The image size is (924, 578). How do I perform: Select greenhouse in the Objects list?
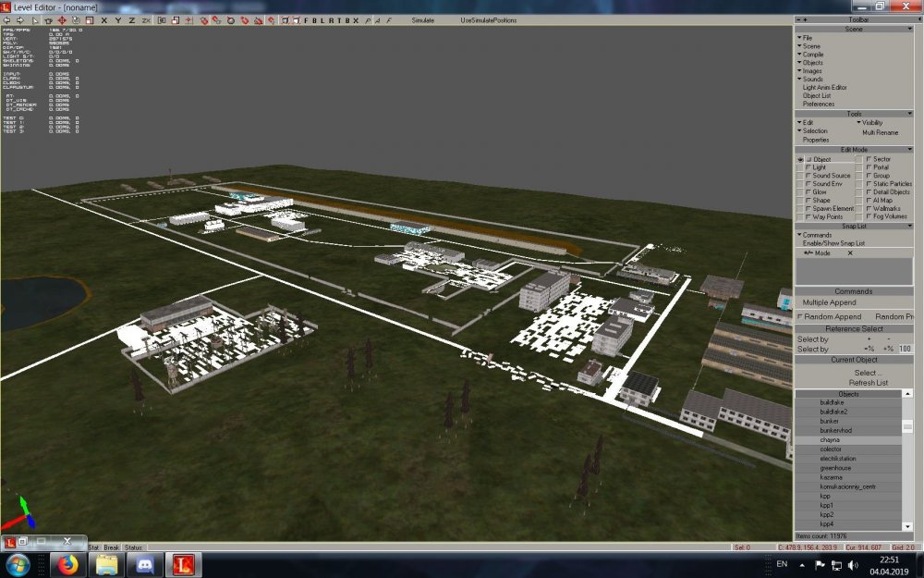point(835,468)
